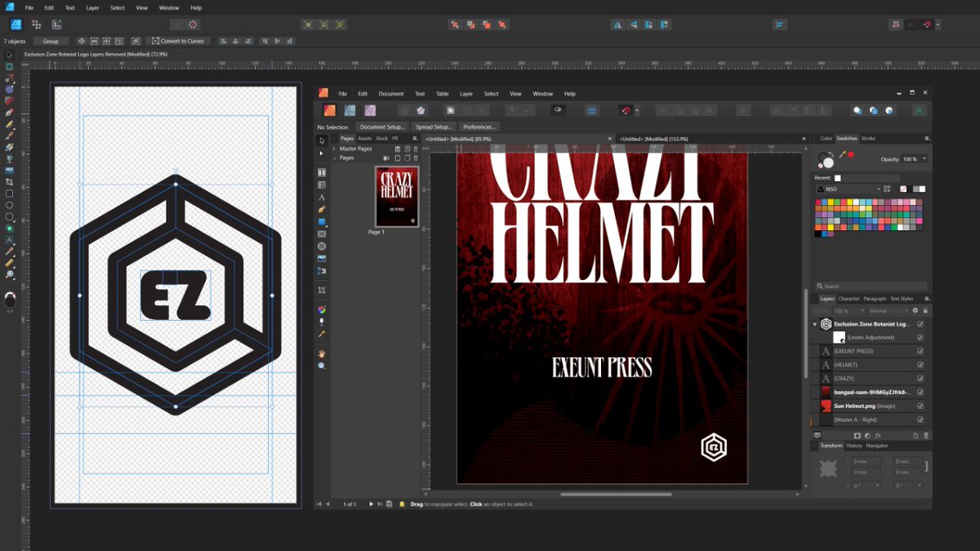
Task: Expand the Master Pages section
Action: [x=336, y=149]
